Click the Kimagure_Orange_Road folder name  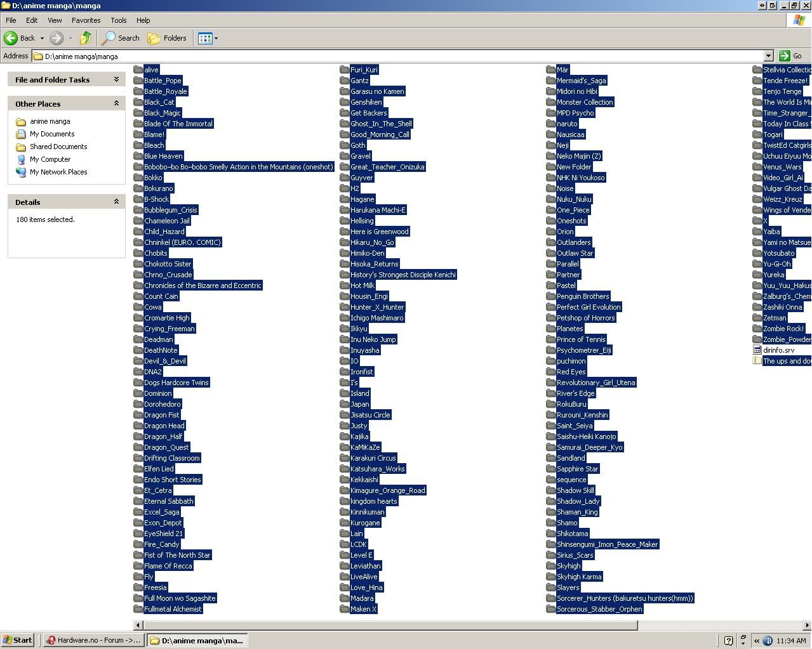388,490
